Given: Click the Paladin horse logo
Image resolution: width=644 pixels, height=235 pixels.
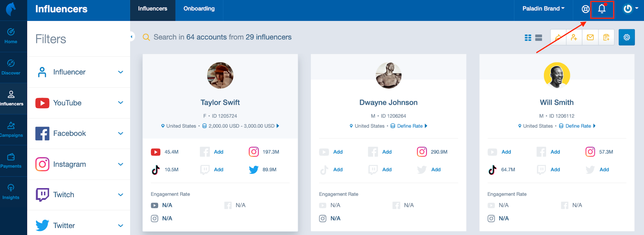Looking at the screenshot, I should point(11,9).
